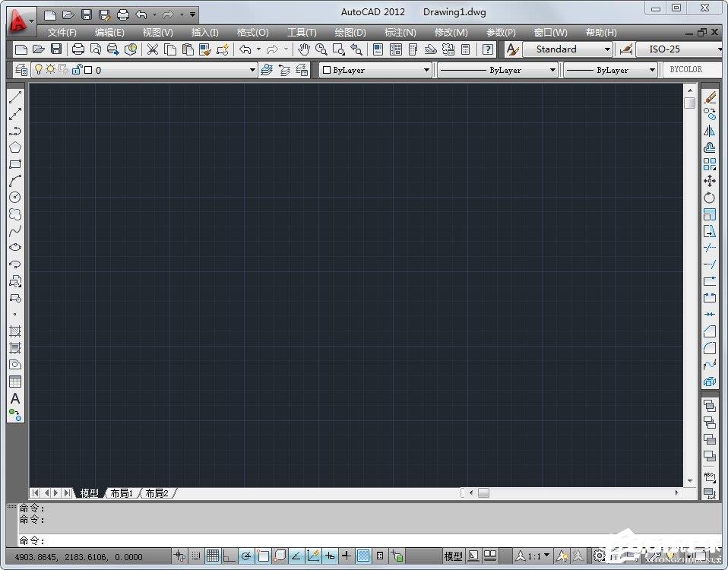Select the Mirror tool
Image resolution: width=728 pixels, height=570 pixels.
point(710,131)
